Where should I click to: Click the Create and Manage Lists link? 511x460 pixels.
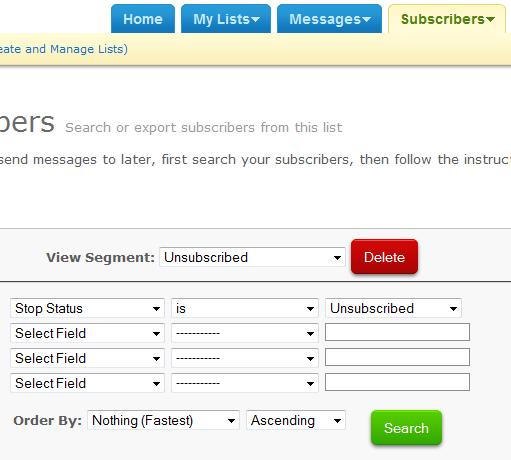coord(62,49)
